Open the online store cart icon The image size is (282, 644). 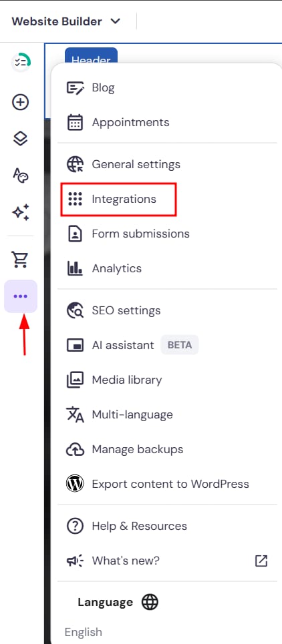pos(21,259)
